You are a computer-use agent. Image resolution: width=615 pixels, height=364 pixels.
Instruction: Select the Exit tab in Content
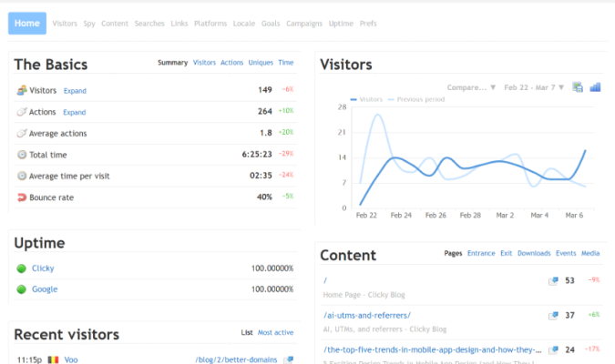click(506, 254)
